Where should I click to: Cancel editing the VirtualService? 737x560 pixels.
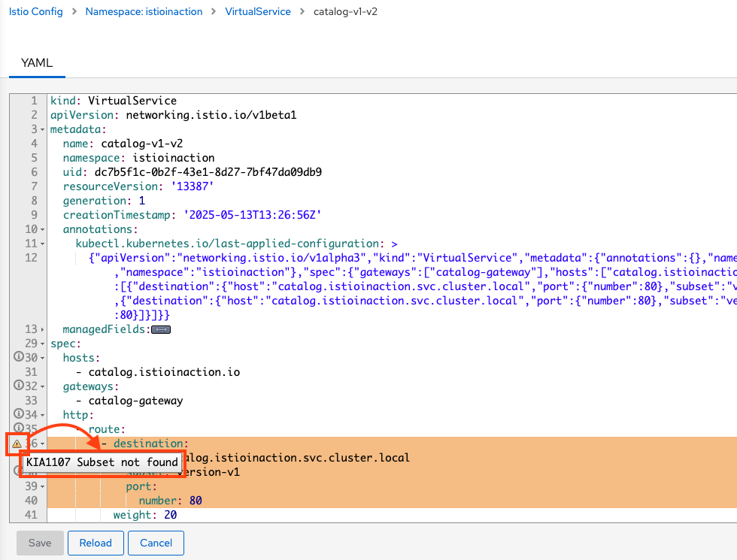coord(156,543)
